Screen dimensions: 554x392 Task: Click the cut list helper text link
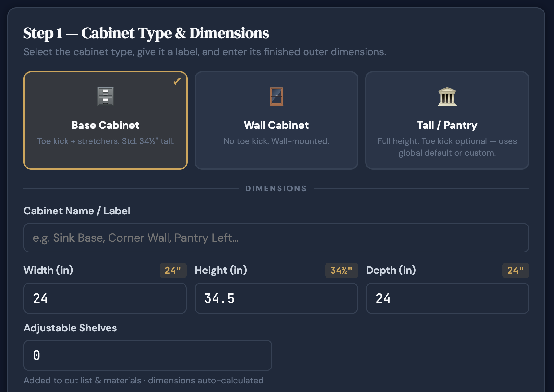pos(143,380)
